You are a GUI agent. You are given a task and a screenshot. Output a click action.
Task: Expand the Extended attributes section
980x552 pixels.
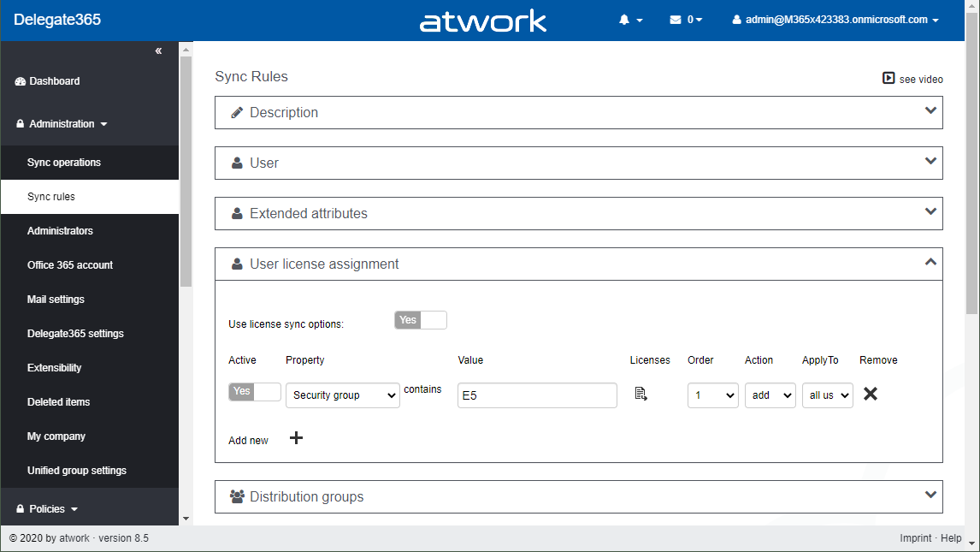click(578, 213)
